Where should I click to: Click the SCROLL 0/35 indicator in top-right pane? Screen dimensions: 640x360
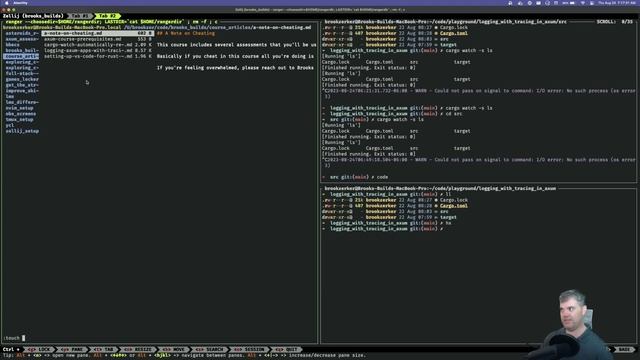coord(614,22)
